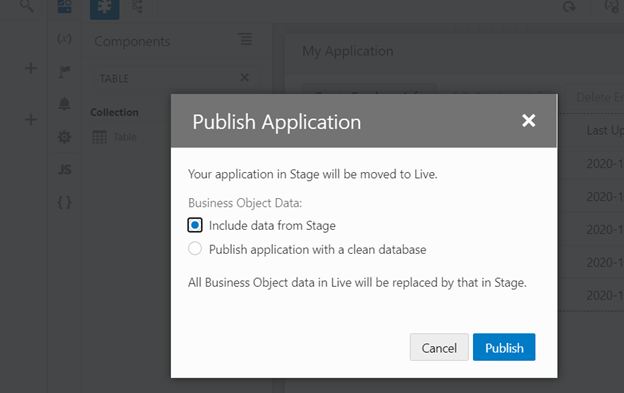Viewport: 624px width, 393px height.
Task: Collapse the Collection components category
Action: (x=114, y=113)
